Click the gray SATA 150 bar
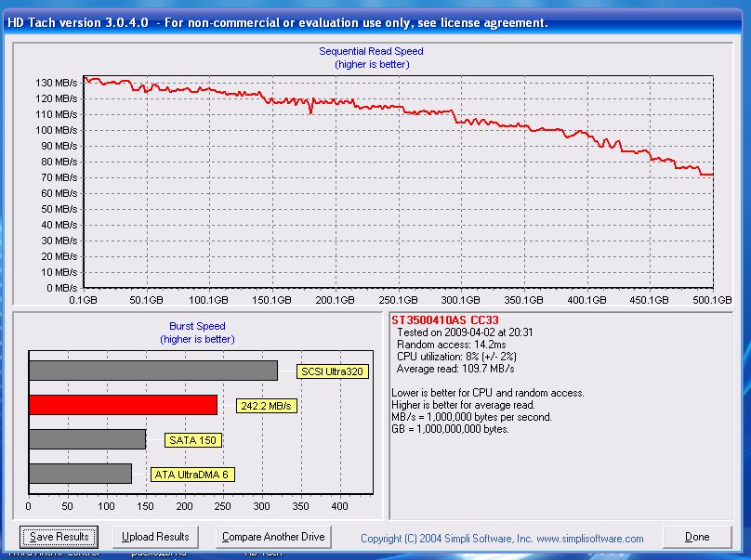 pyautogui.click(x=86, y=439)
